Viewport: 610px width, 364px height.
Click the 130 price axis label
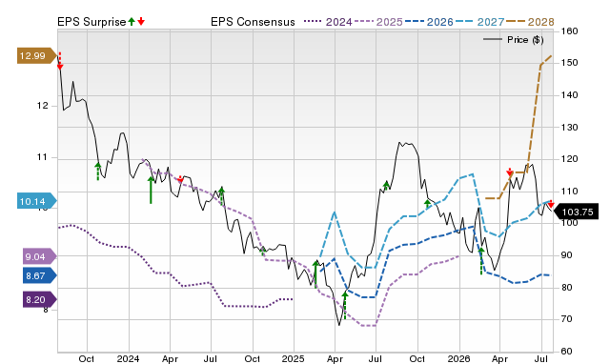pos(570,127)
